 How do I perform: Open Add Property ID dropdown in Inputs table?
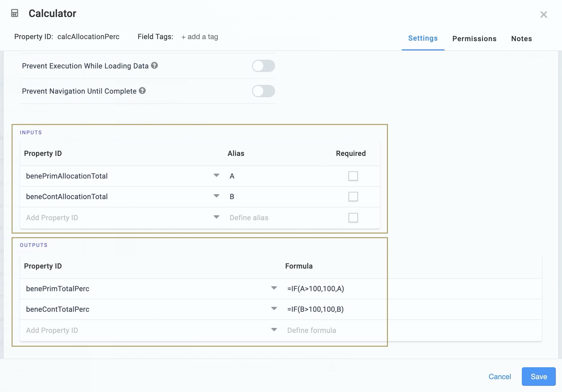(x=216, y=217)
